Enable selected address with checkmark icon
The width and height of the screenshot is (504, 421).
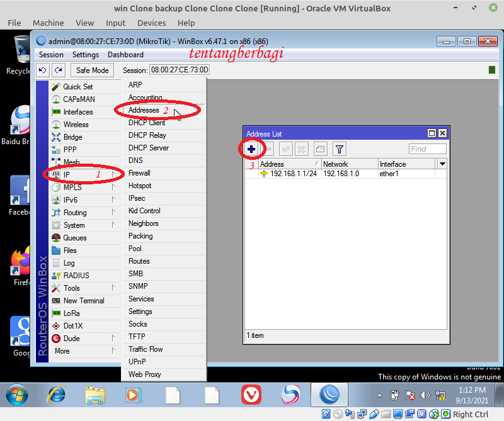[x=285, y=149]
